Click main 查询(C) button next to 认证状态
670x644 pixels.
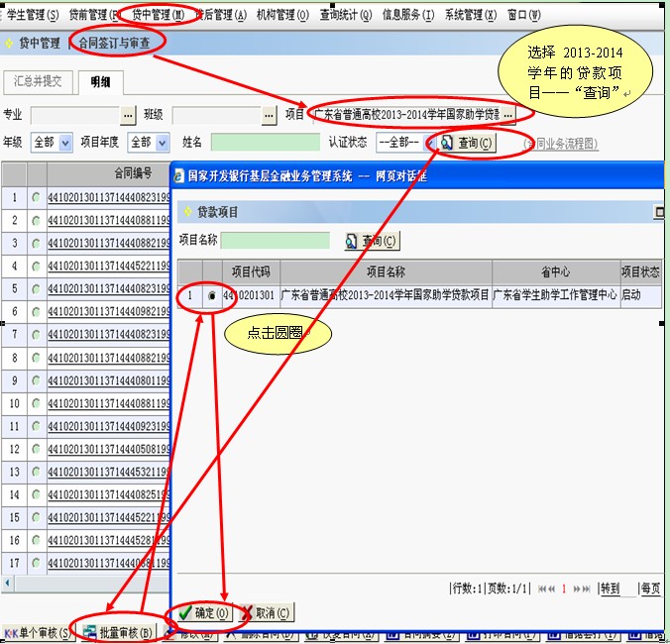pos(467,143)
